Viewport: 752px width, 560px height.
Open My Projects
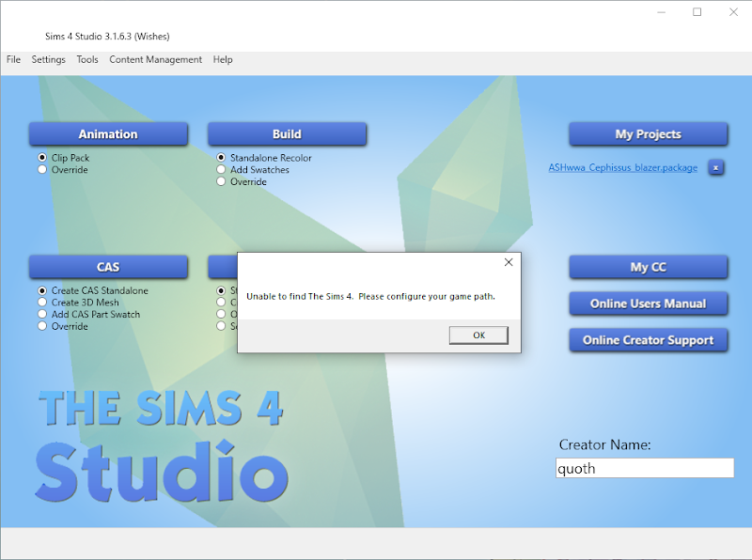(x=649, y=133)
